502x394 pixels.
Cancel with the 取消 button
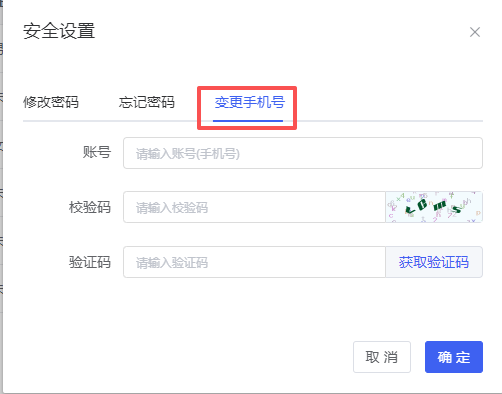click(382, 357)
